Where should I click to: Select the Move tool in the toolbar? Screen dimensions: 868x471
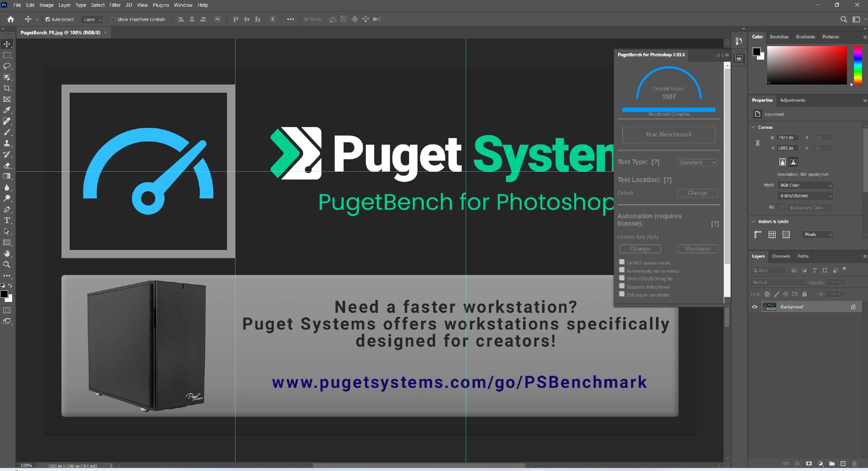7,44
